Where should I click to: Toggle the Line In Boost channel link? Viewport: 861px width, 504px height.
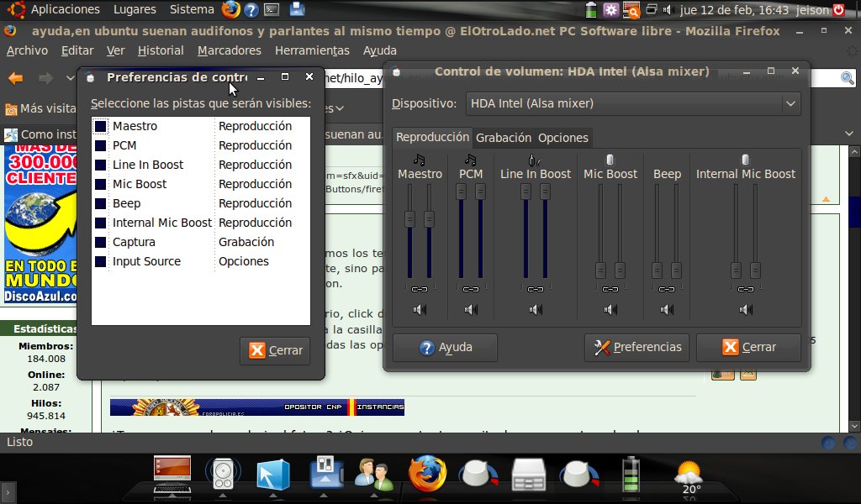(x=536, y=289)
